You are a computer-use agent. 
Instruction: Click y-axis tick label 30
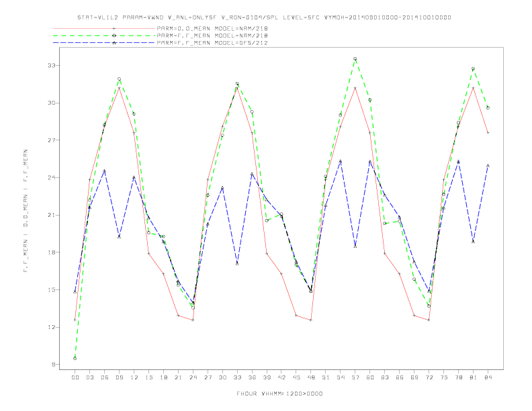[x=51, y=103]
